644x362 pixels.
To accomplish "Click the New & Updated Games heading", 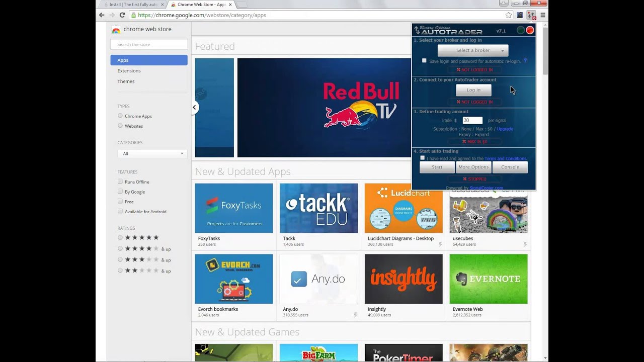I will [x=247, y=332].
